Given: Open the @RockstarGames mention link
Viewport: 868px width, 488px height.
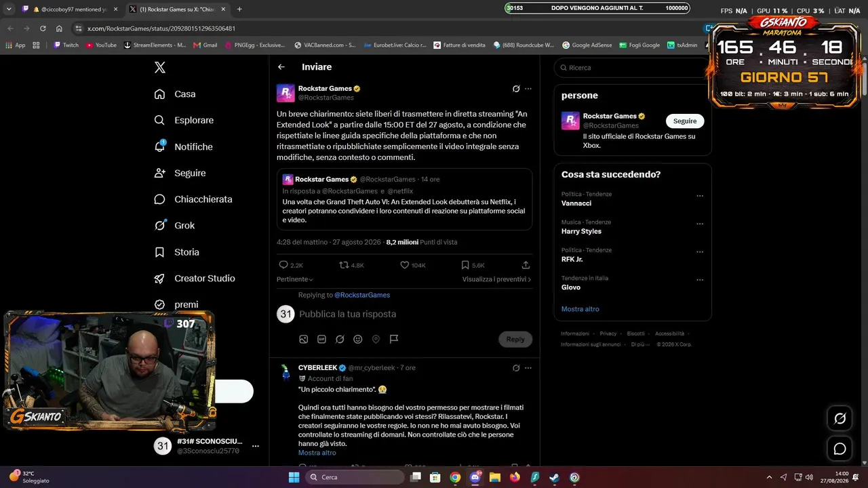Looking at the screenshot, I should point(362,295).
